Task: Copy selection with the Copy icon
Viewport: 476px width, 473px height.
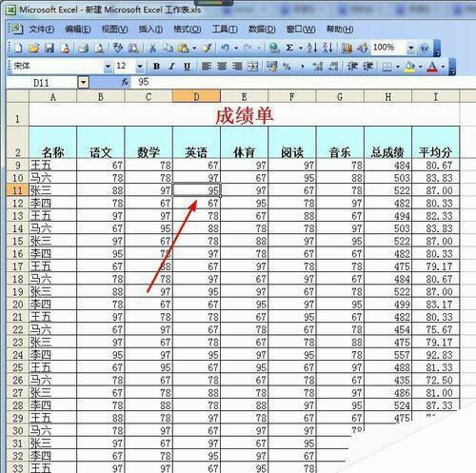Action: [169, 48]
